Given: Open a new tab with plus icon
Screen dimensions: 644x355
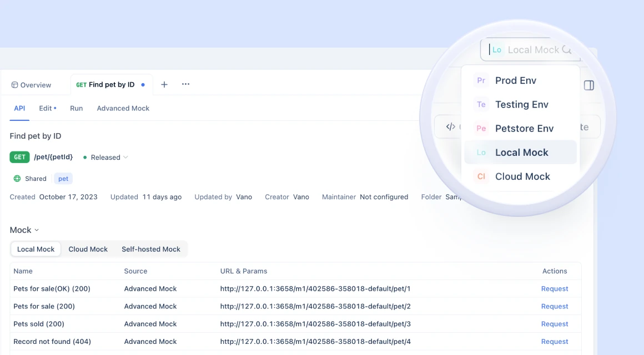Looking at the screenshot, I should (x=164, y=84).
